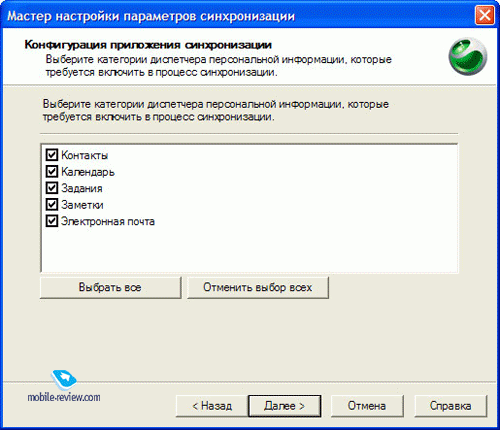Viewport: 500px width, 430px height.
Task: Select the Календарь list item text
Action: click(88, 172)
